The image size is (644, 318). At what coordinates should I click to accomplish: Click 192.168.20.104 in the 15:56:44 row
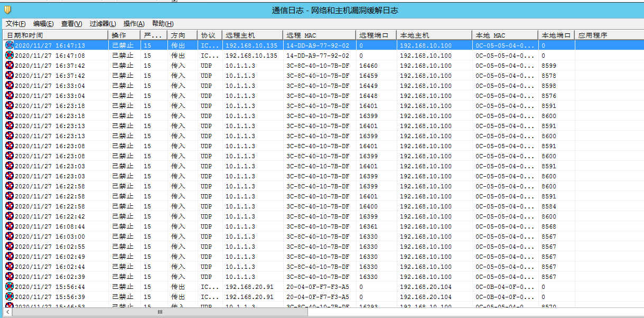(426, 287)
